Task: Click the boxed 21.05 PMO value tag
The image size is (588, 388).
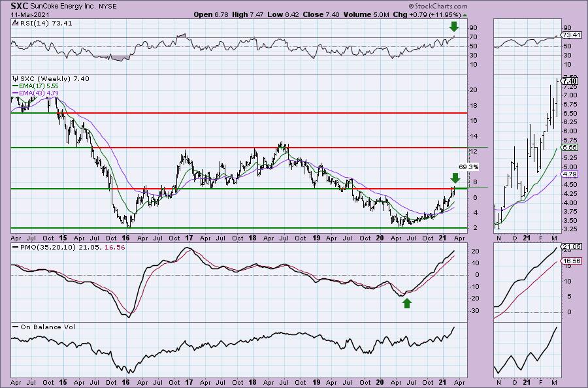Action: 572,247
